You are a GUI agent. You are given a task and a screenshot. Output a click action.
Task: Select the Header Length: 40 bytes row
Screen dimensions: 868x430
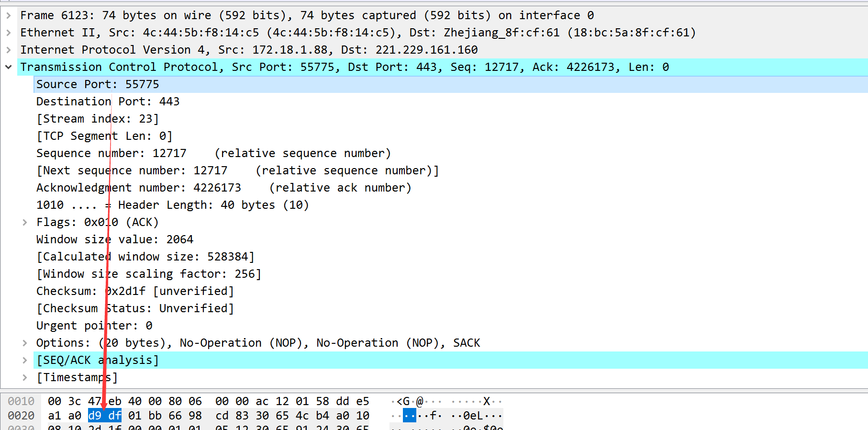pos(451,205)
